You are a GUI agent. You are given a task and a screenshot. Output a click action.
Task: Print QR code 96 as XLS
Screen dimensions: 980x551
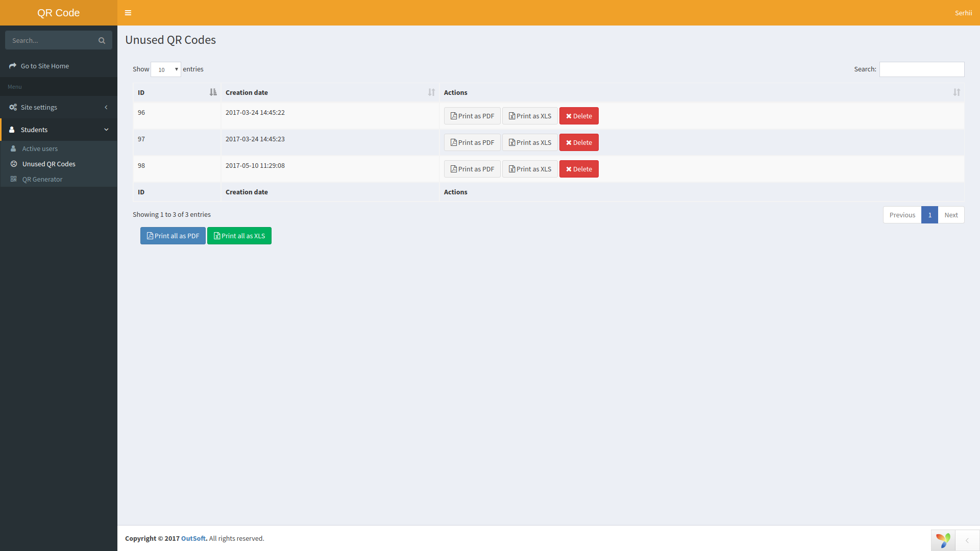click(x=530, y=116)
